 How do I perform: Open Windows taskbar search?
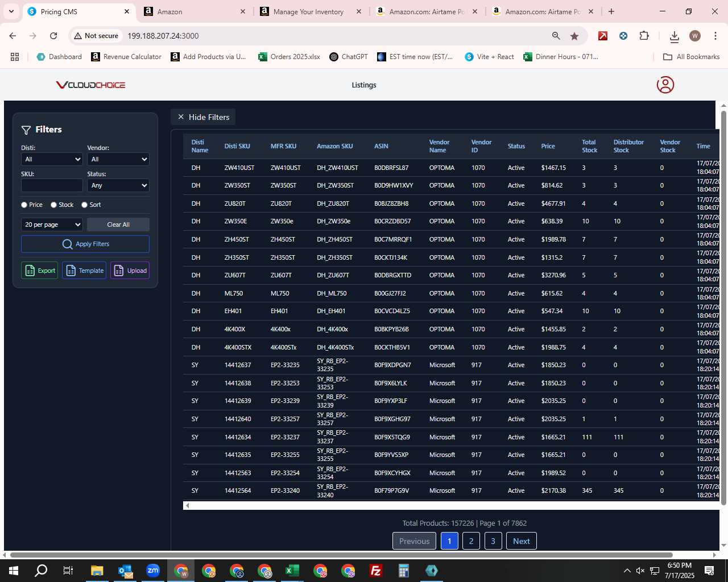coord(41,571)
